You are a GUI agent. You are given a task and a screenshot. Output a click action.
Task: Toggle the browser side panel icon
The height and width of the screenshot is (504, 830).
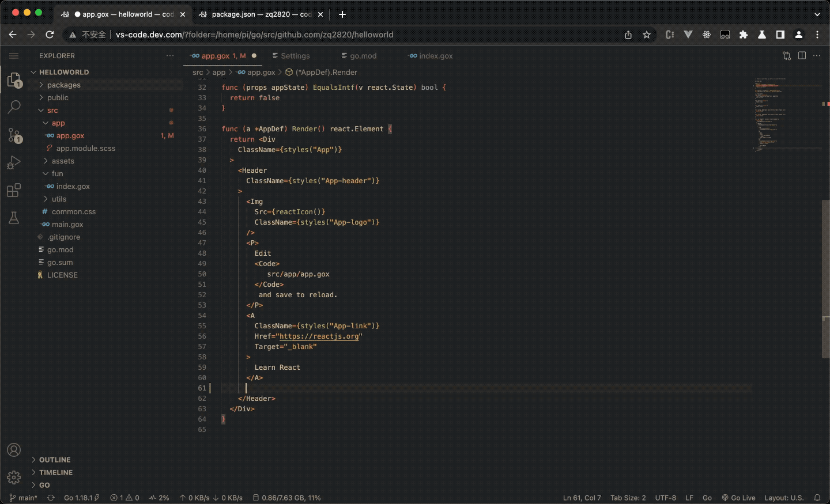780,35
